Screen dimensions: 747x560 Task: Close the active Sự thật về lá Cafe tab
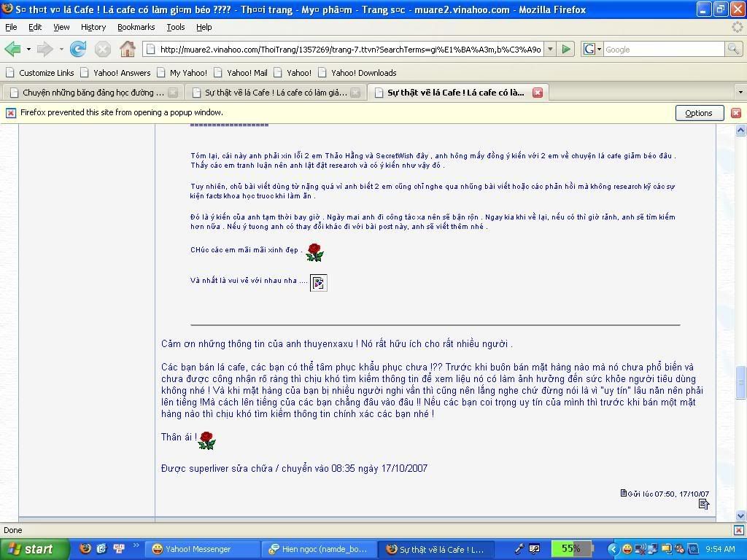[538, 93]
